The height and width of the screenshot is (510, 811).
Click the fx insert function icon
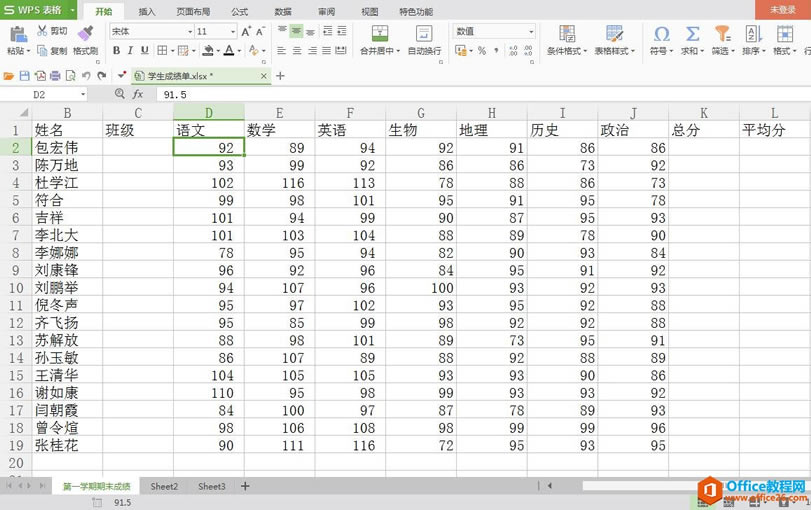pos(138,94)
